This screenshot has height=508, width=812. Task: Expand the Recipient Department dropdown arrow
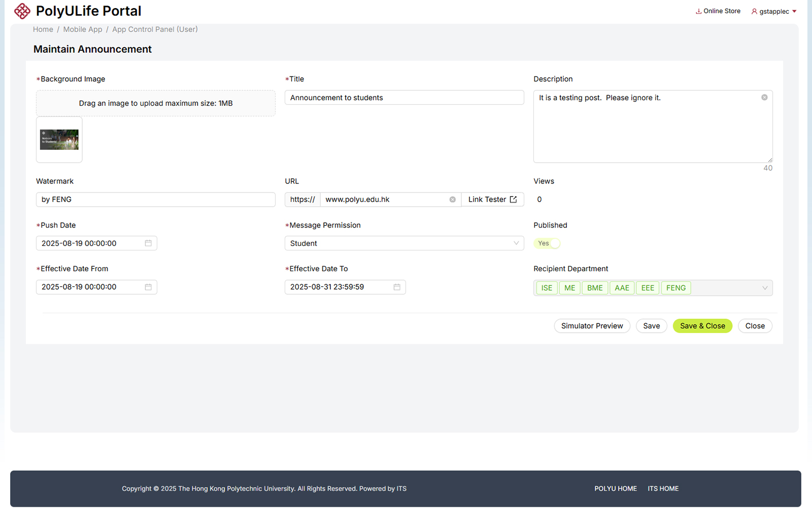click(765, 288)
